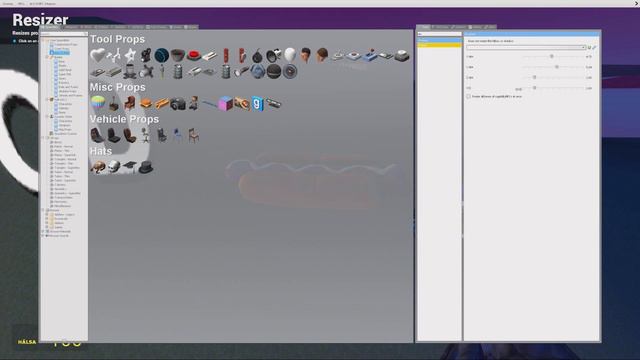Spawn the wooden chair vehicle prop
The height and width of the screenshot is (360, 640).
coord(194,135)
